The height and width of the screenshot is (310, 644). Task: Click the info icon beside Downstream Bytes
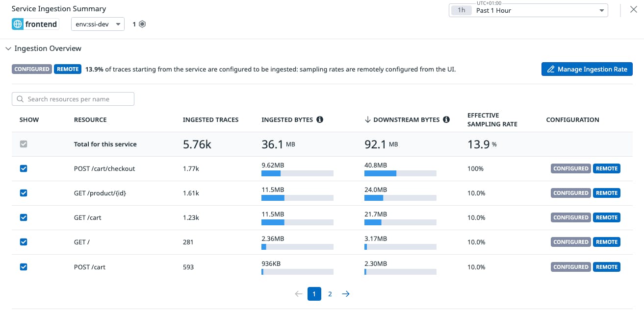pos(446,119)
